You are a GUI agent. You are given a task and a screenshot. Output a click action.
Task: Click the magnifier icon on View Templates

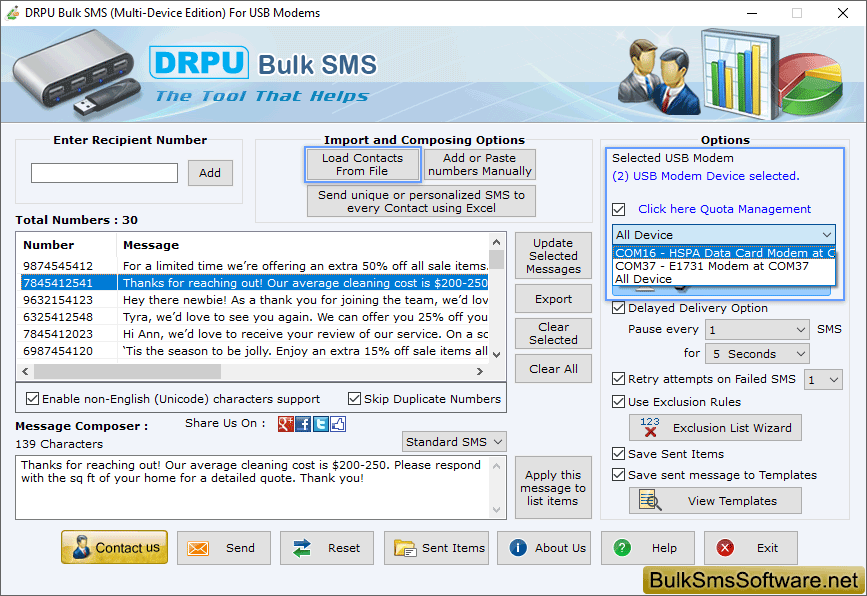coord(650,500)
